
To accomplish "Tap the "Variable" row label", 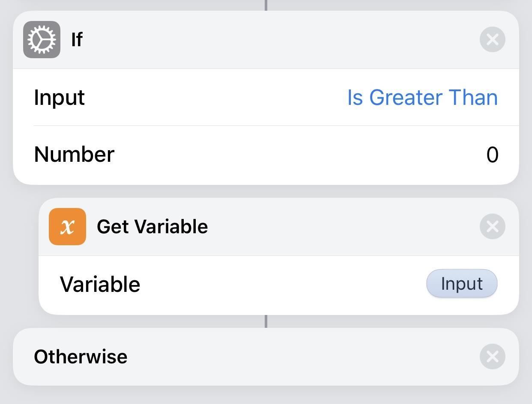I will [100, 284].
